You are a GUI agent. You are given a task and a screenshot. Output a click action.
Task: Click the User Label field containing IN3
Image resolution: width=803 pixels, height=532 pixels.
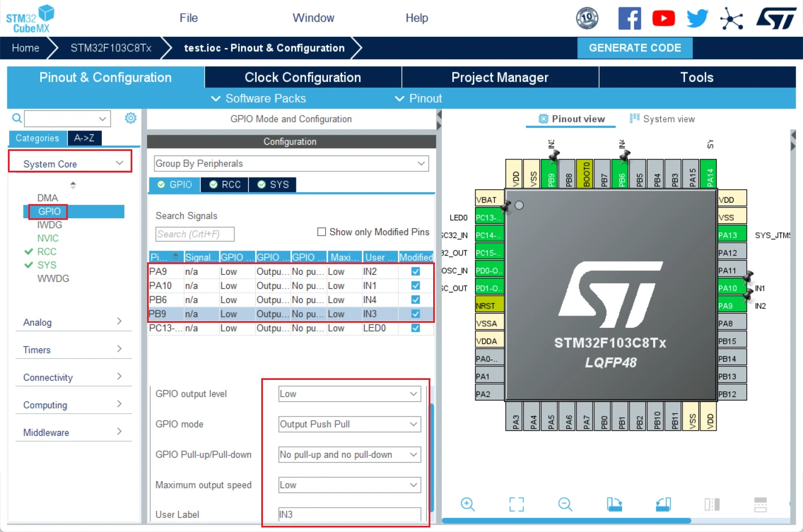349,514
